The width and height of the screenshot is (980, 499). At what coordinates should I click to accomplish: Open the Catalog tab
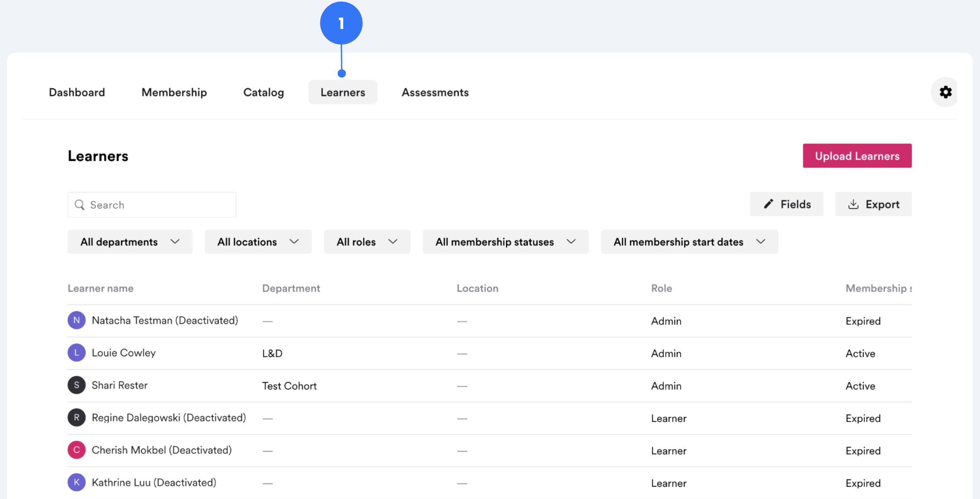pyautogui.click(x=264, y=92)
